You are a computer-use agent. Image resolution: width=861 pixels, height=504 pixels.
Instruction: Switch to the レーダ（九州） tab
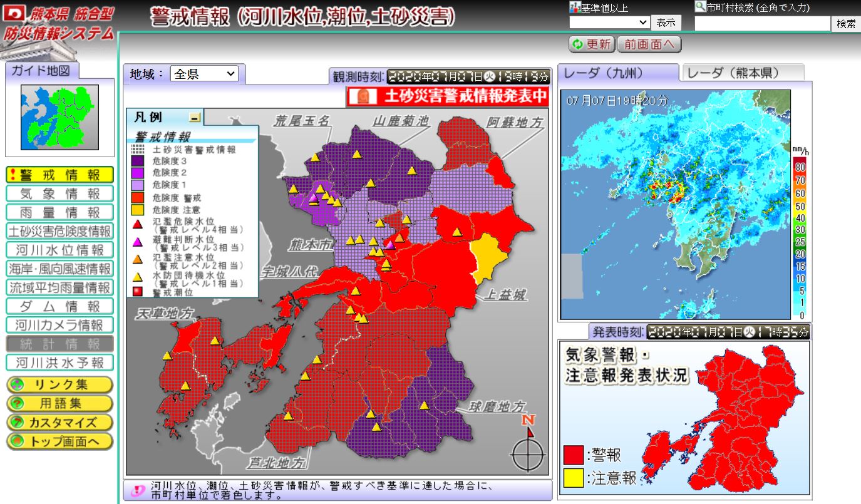(617, 73)
